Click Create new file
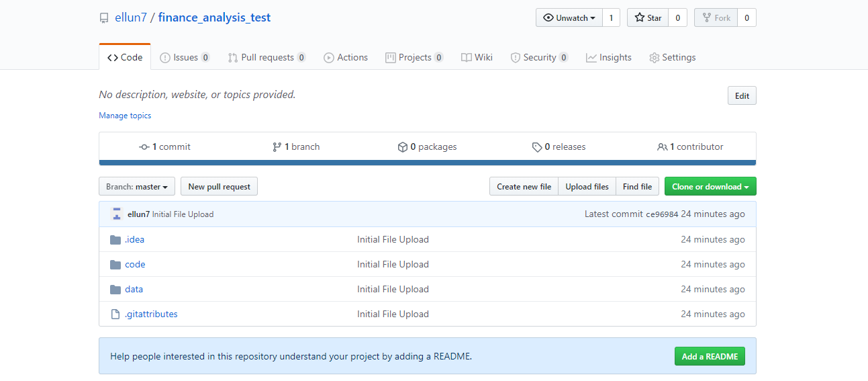This screenshot has width=868, height=381. [x=524, y=187]
